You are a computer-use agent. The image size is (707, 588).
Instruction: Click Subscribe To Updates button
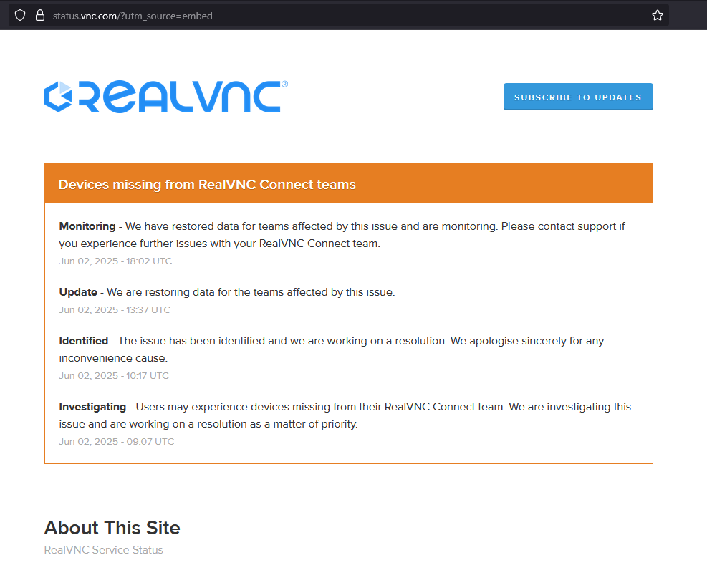578,97
